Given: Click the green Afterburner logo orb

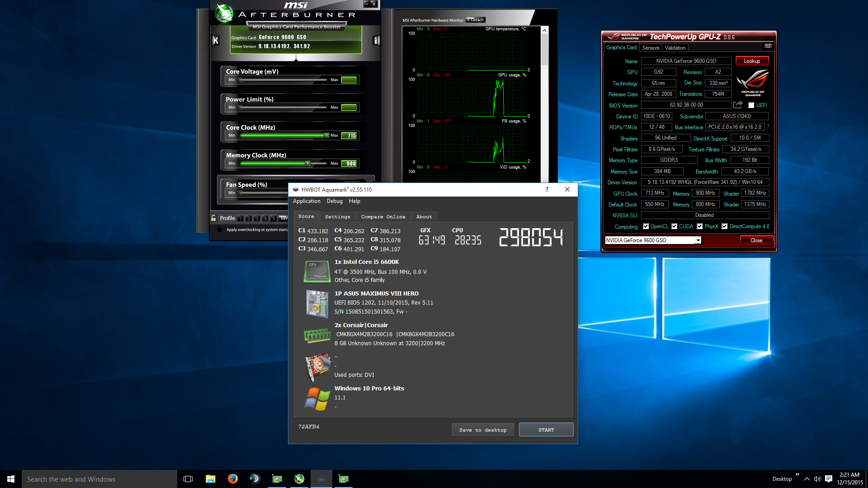Looking at the screenshot, I should [x=224, y=13].
